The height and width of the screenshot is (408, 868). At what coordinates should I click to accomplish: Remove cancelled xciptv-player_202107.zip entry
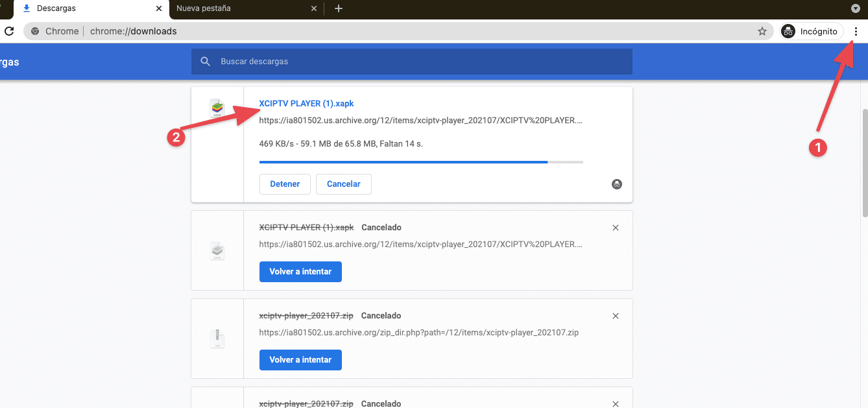point(616,316)
